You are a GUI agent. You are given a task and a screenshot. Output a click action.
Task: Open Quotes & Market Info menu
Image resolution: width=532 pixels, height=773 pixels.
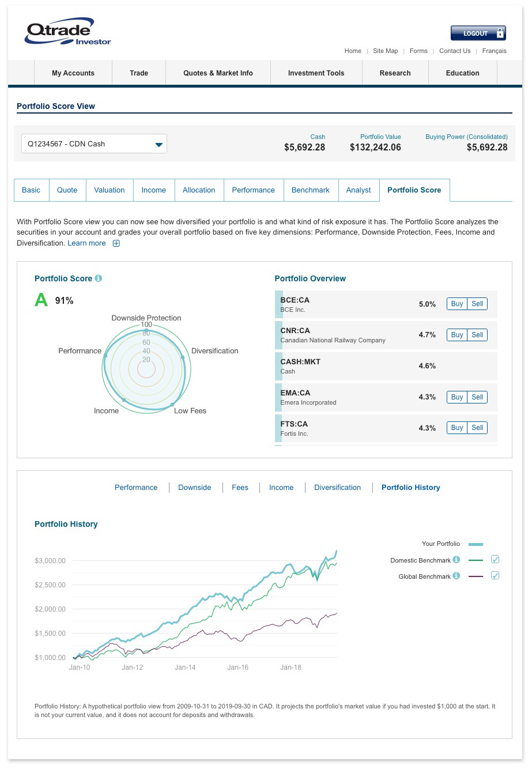(x=218, y=73)
